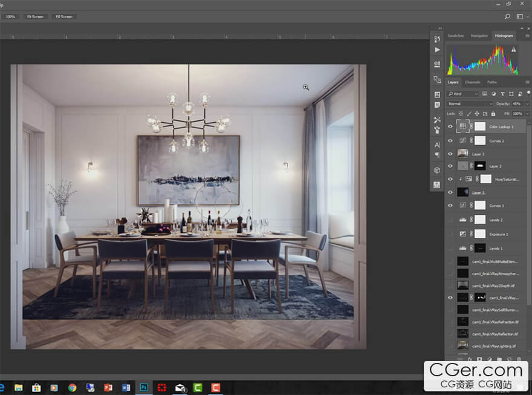Select the Layers tab
Viewport: 532px width, 395px height.
pos(453,82)
